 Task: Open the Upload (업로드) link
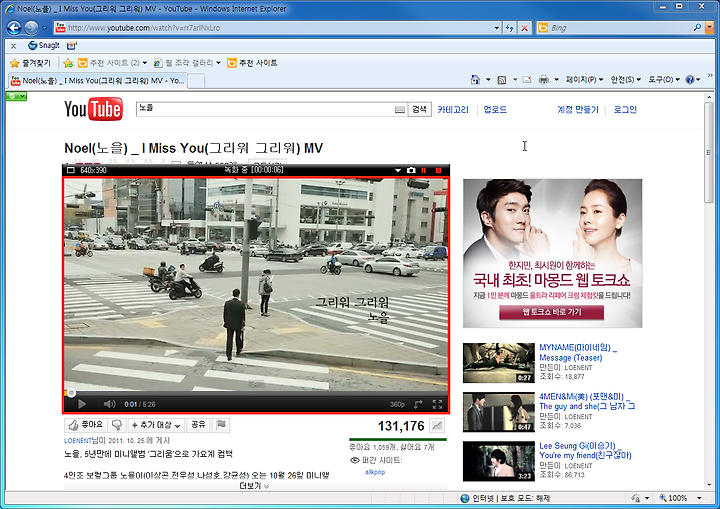point(495,109)
